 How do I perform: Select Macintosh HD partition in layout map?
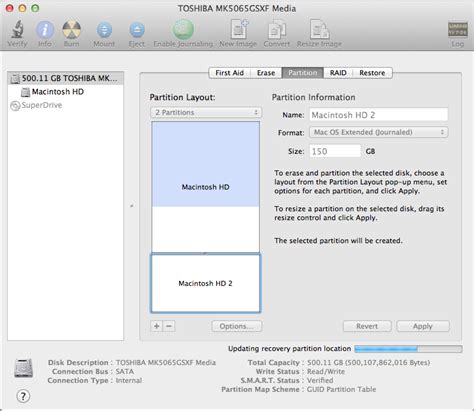206,187
